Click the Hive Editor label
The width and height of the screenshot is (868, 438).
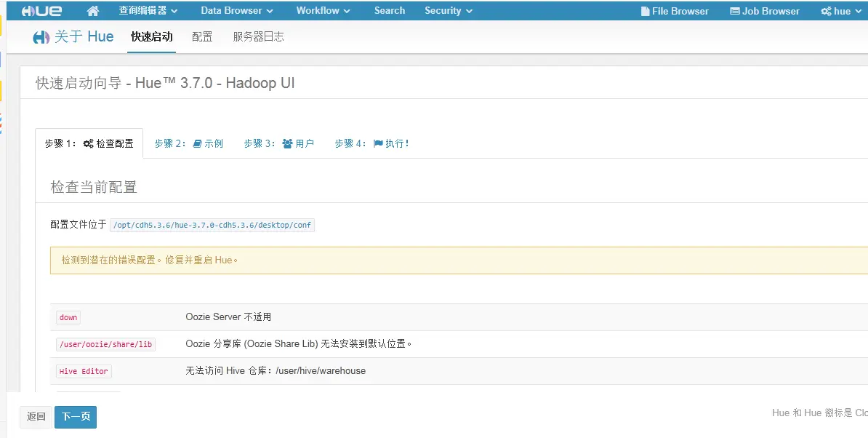[x=84, y=371]
